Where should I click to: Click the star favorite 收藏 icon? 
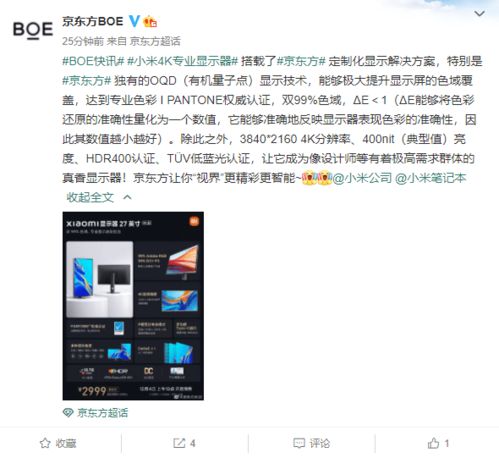[x=45, y=443]
